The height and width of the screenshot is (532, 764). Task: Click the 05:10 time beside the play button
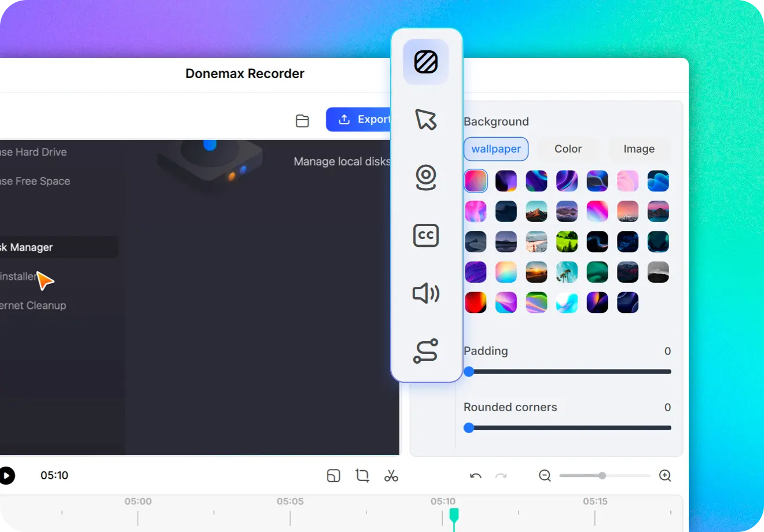coord(54,475)
